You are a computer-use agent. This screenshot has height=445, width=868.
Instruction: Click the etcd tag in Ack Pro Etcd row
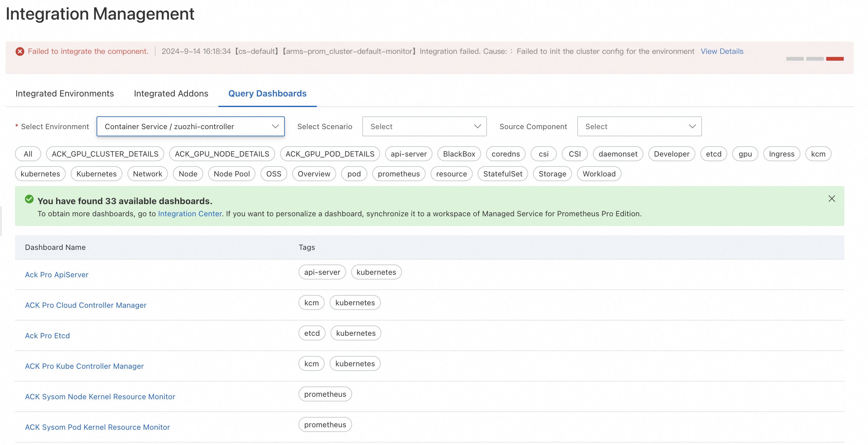click(x=312, y=333)
